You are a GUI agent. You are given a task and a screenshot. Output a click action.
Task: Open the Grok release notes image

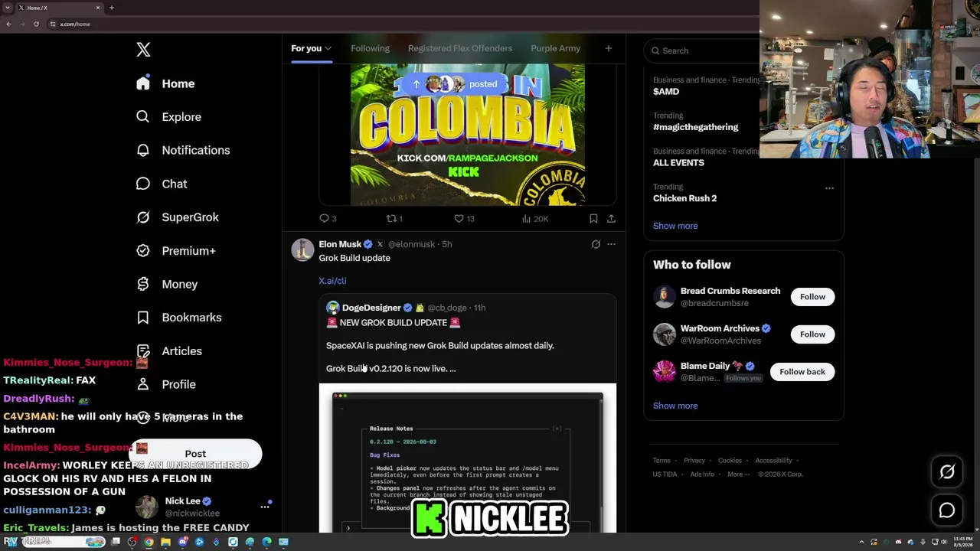click(x=468, y=458)
